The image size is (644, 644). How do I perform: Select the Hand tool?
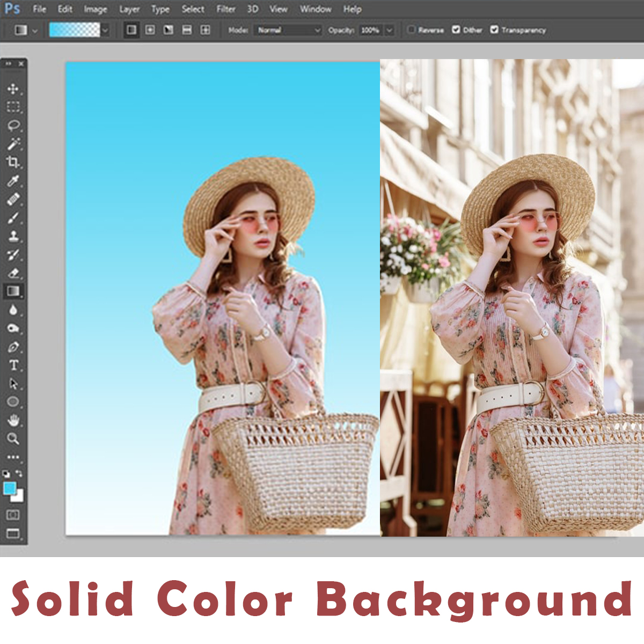click(13, 420)
